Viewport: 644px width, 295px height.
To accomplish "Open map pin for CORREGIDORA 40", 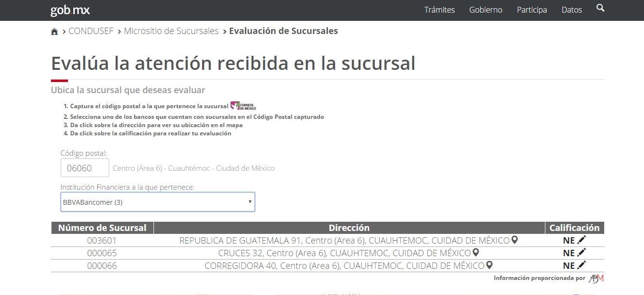I will 489,265.
